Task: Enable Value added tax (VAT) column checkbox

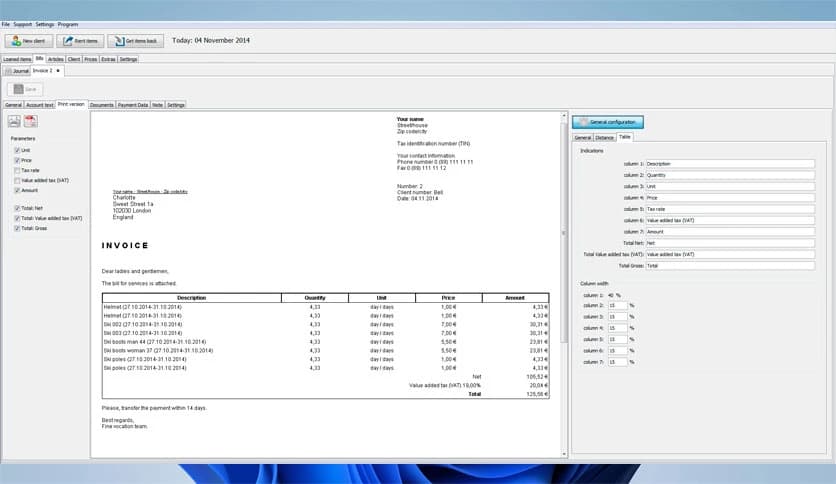Action: click(x=17, y=180)
